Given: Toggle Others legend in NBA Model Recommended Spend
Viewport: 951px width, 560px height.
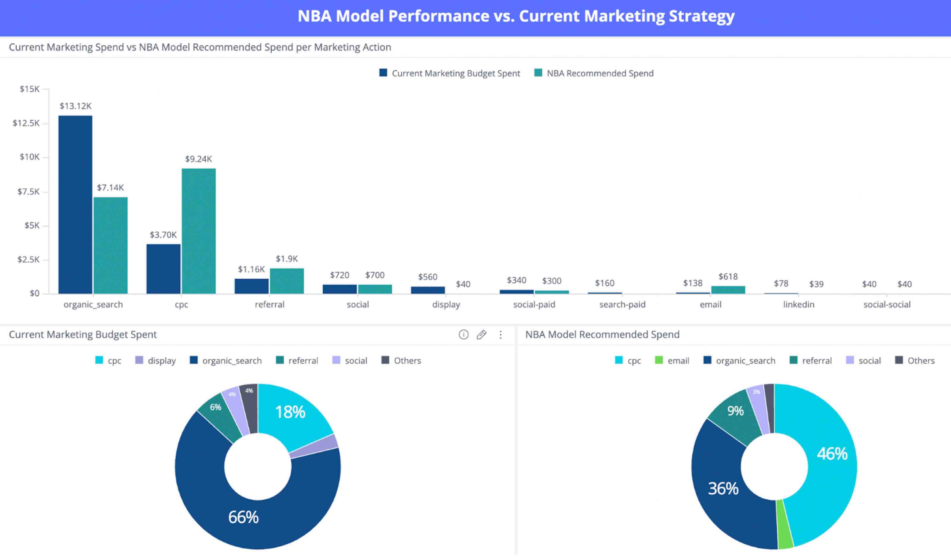Looking at the screenshot, I should (x=915, y=360).
